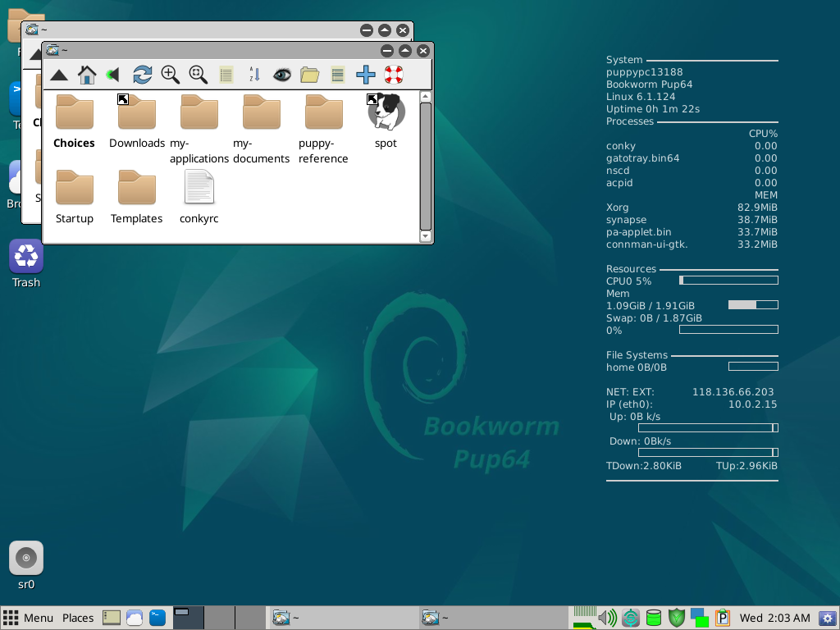Select the Templates folder
The height and width of the screenshot is (630, 840).
tap(137, 197)
